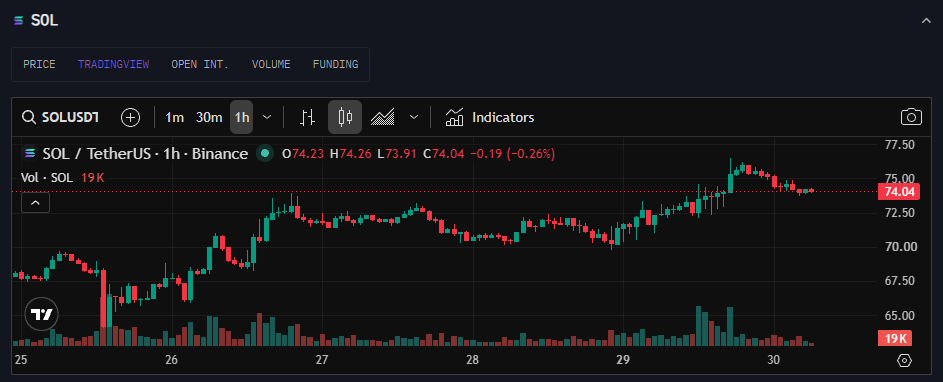The height and width of the screenshot is (382, 943).
Task: Click the TradingView logo on chart
Action: coord(41,314)
